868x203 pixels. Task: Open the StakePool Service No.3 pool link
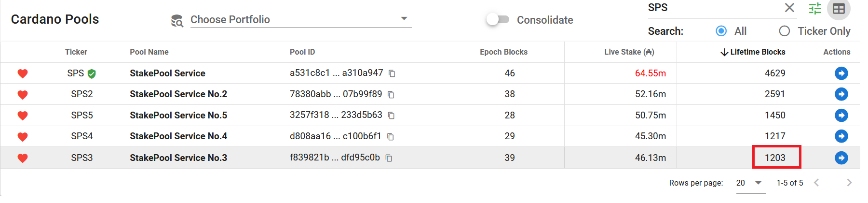coord(178,158)
